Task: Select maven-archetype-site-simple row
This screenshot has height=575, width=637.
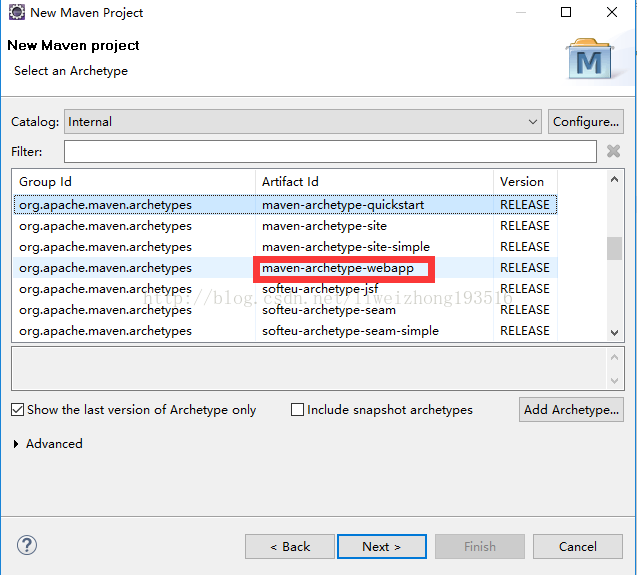Action: tap(285, 247)
